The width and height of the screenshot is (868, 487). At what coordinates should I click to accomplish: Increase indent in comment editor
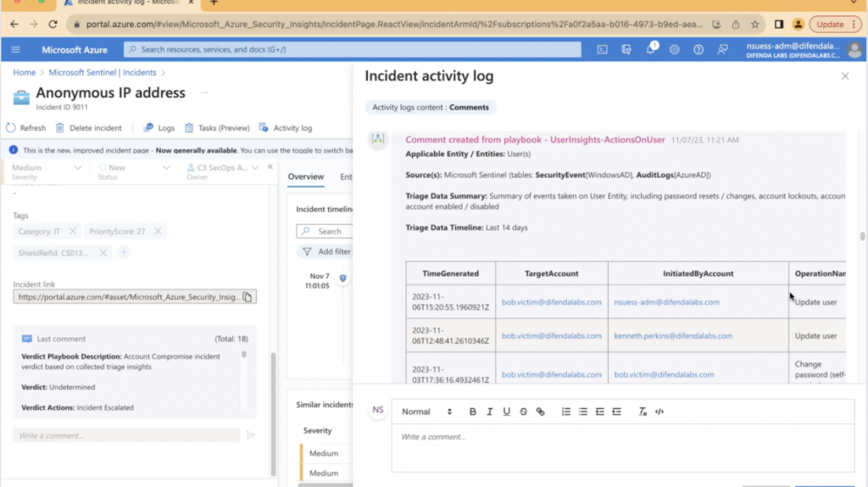point(617,411)
